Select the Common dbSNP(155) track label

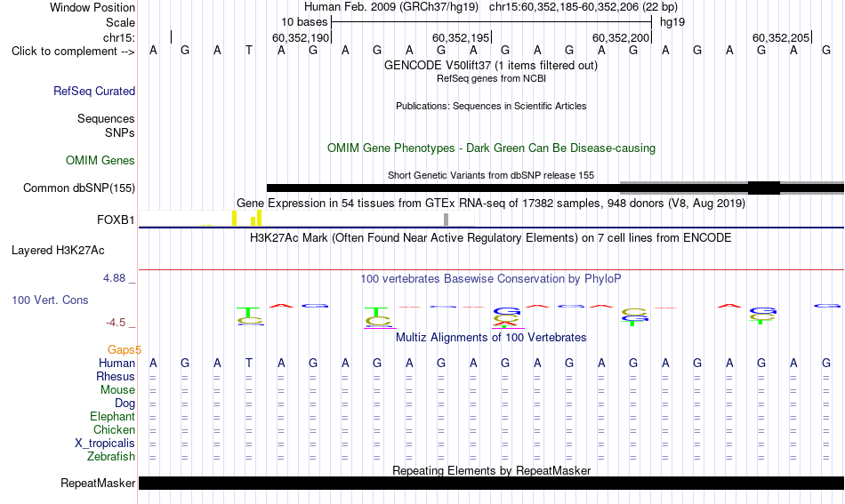79,188
